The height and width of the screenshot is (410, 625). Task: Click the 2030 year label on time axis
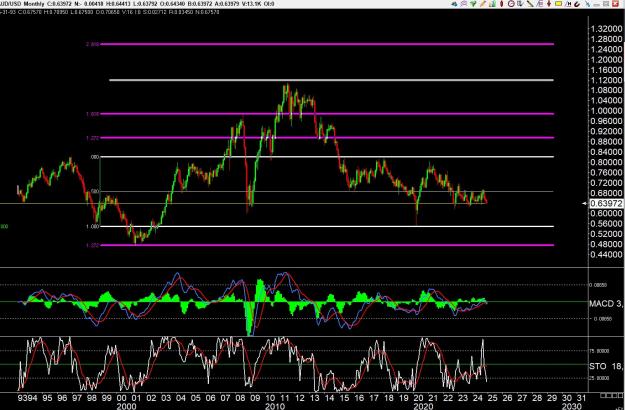click(572, 406)
